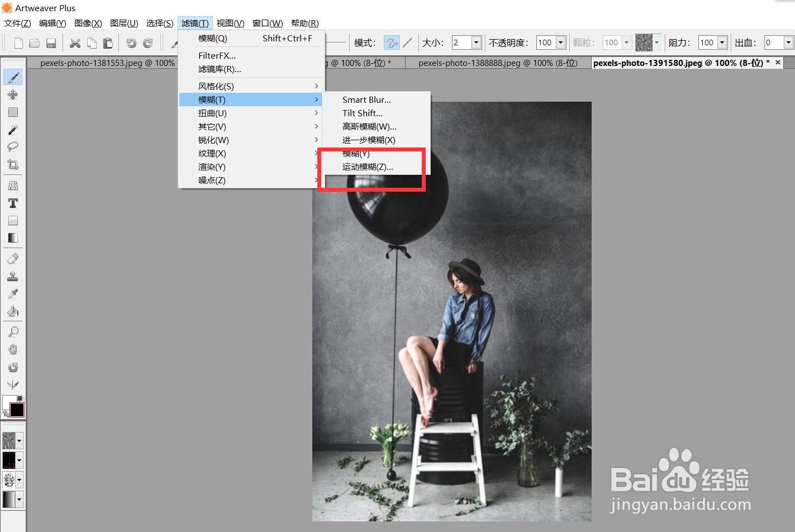The width and height of the screenshot is (795, 532).
Task: Open the size dropdown
Action: pyautogui.click(x=477, y=42)
